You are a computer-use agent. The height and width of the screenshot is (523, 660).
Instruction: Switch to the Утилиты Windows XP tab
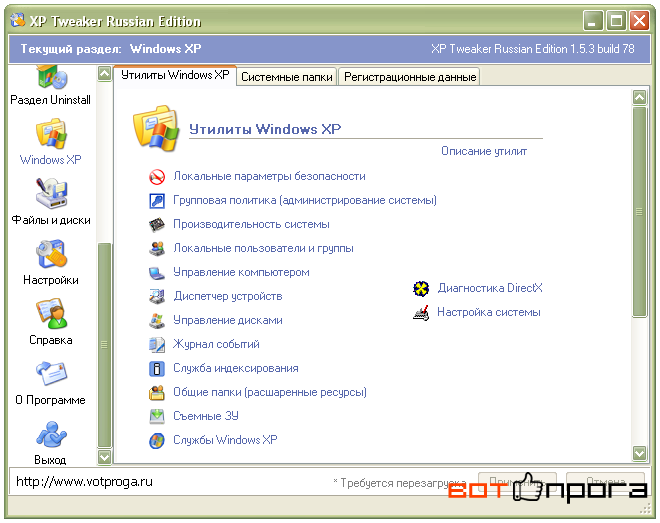pos(175,75)
